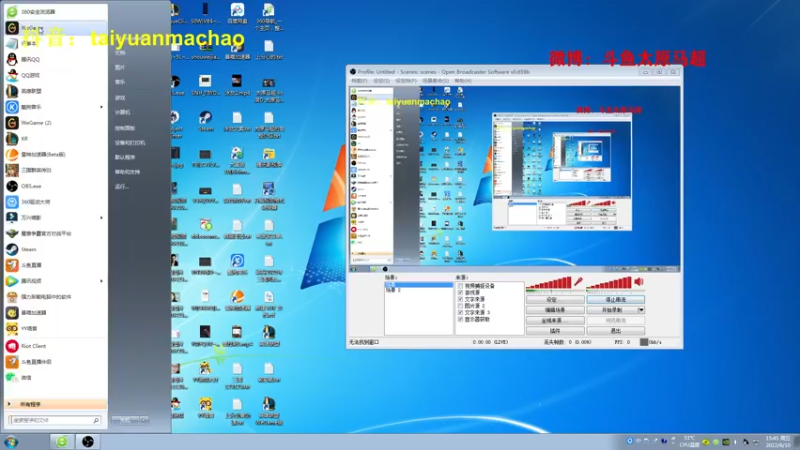
Task: Open 360 Secure Browser from Start menu
Action: (x=55, y=11)
